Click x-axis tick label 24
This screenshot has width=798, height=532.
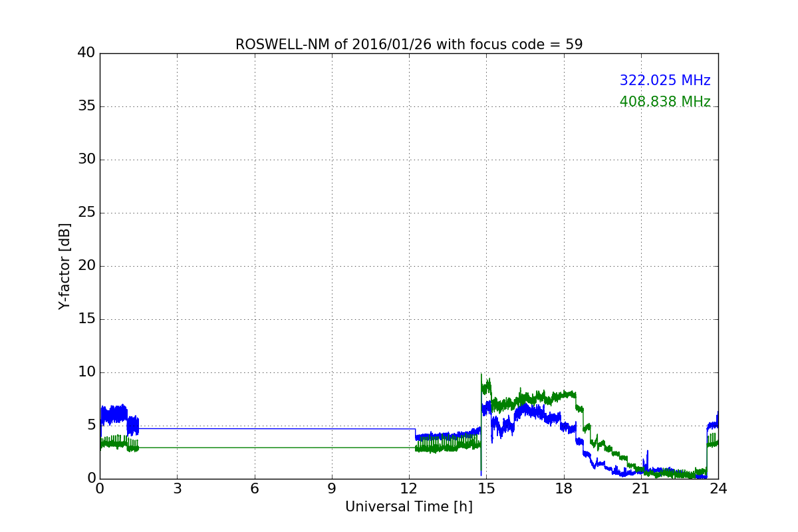pos(718,489)
